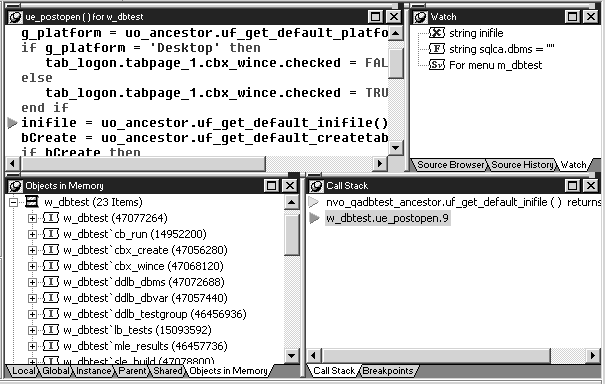Screen dimensions: 605x384
Task: Click the instance icon for w_dbtest`cb_run
Action: tap(51, 234)
